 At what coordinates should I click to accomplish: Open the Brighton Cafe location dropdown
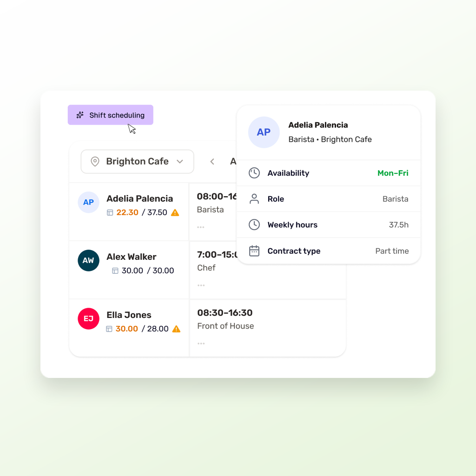point(137,161)
